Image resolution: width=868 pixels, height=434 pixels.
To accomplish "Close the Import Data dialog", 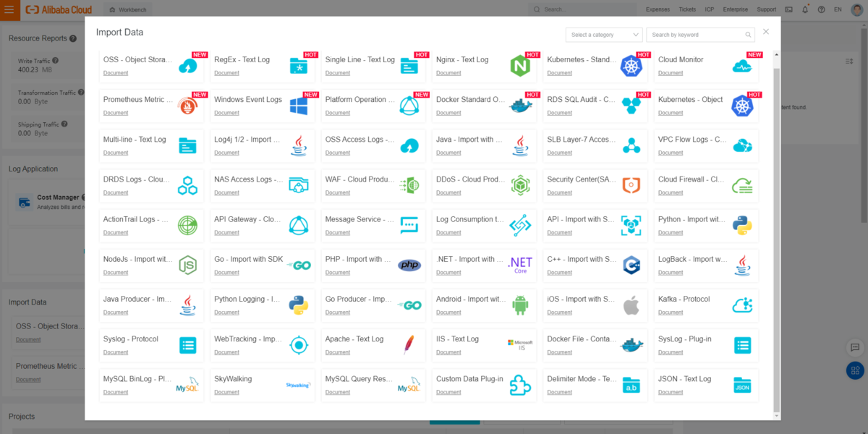I will (x=766, y=32).
